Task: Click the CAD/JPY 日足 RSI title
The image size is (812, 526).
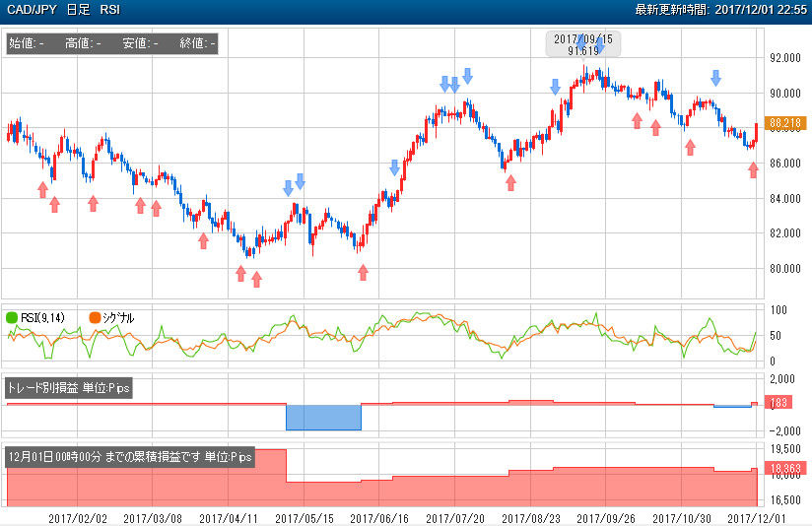Action: click(x=63, y=10)
